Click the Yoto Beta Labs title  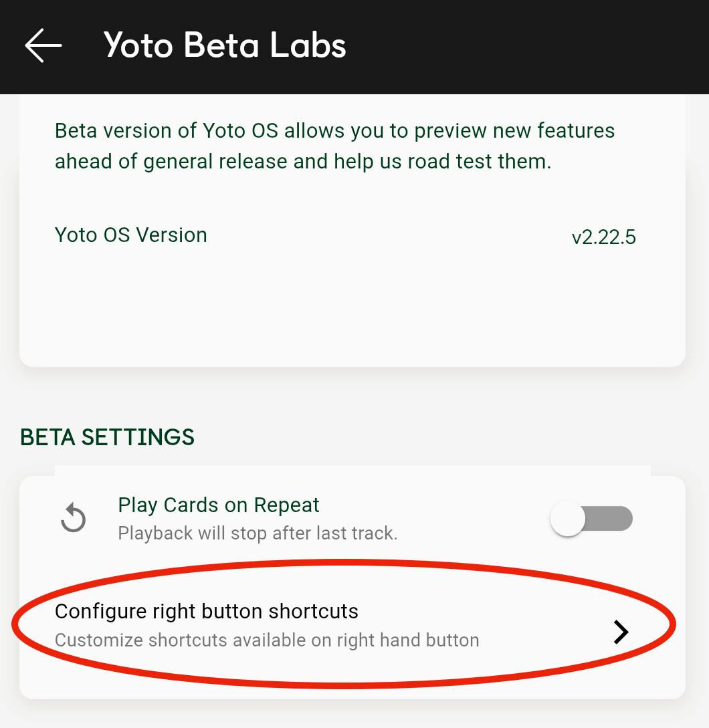(225, 45)
